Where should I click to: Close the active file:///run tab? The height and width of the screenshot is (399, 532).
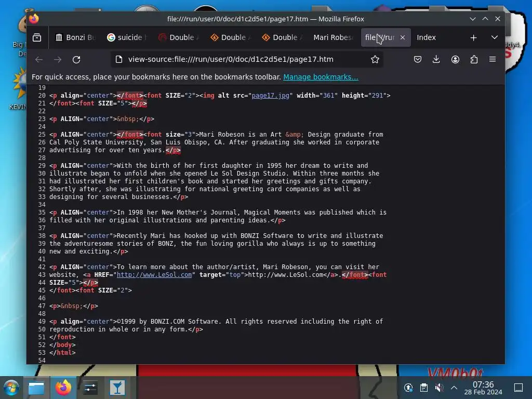click(x=403, y=37)
